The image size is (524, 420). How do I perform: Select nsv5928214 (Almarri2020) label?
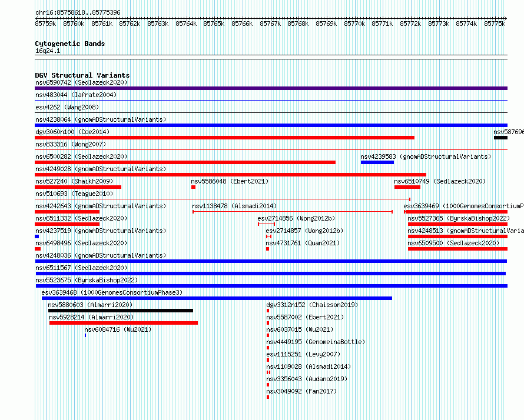(x=91, y=317)
